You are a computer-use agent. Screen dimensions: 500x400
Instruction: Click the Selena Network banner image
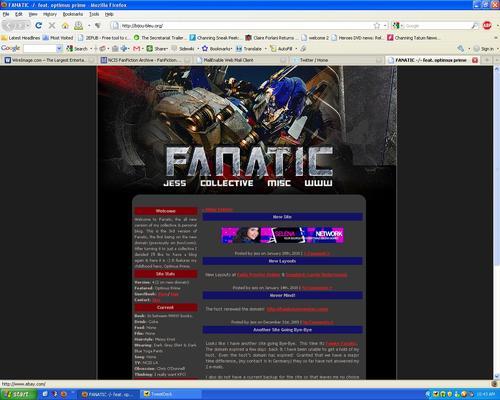[x=282, y=235]
